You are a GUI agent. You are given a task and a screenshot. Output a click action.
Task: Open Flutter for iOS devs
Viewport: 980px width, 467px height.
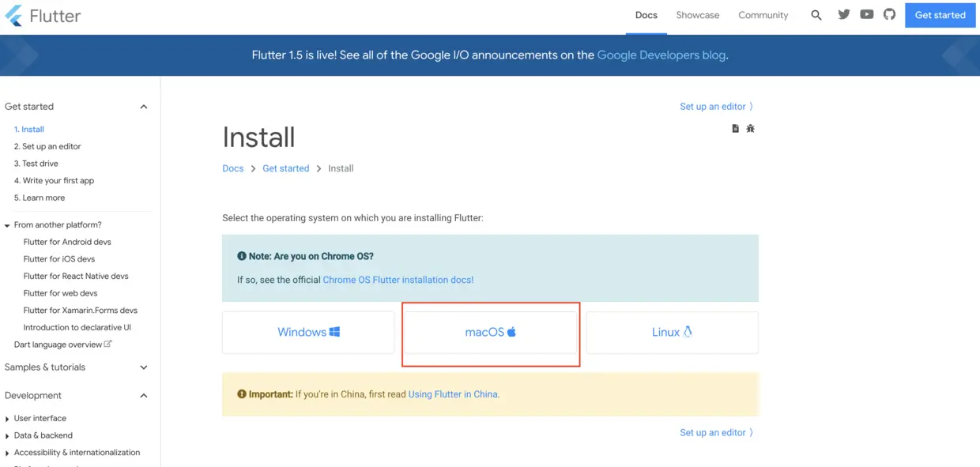pos(59,259)
